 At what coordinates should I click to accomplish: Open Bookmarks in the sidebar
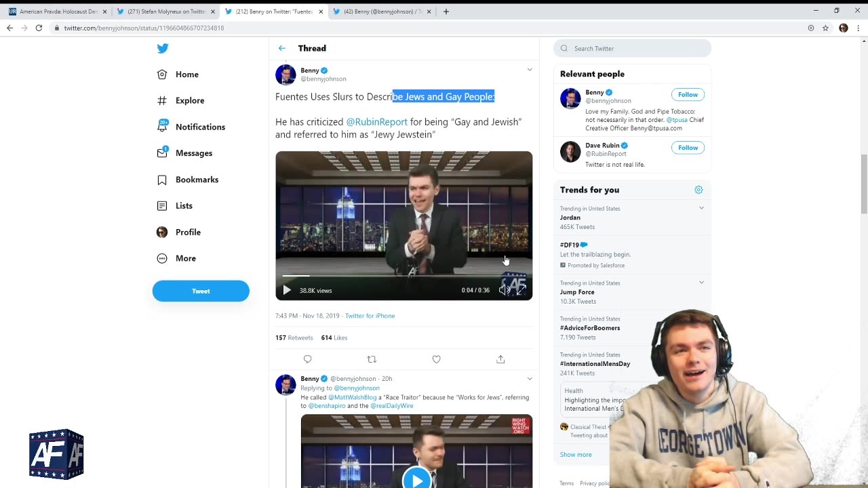[x=187, y=180]
